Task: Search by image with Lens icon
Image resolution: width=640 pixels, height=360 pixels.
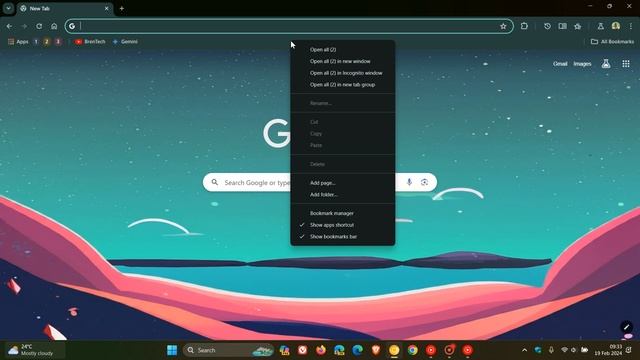Action: point(424,182)
